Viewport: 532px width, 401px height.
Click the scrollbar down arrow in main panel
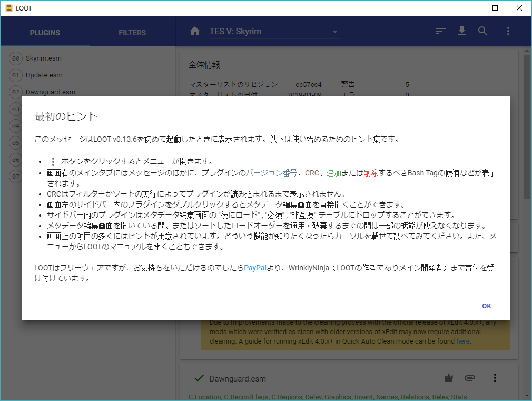click(527, 396)
